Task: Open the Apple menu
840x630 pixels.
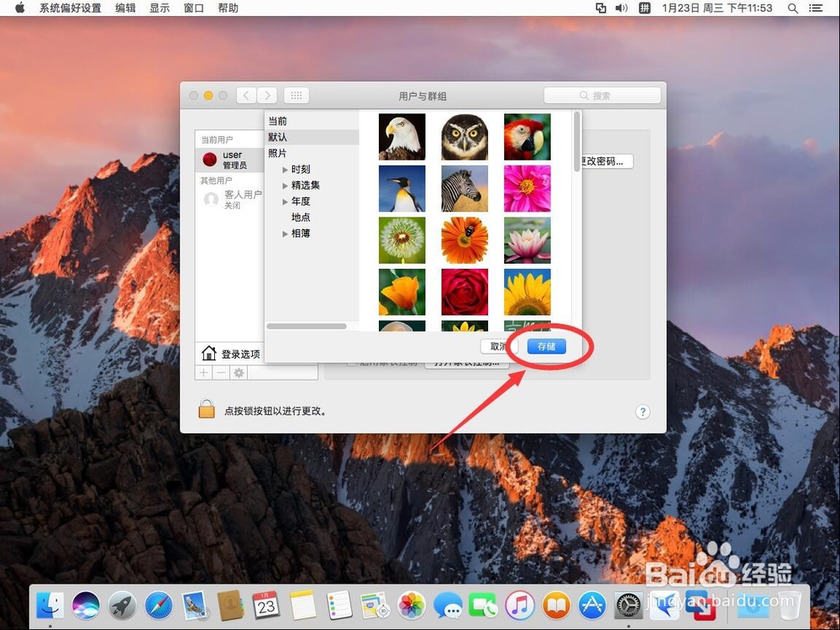Action: (x=20, y=8)
